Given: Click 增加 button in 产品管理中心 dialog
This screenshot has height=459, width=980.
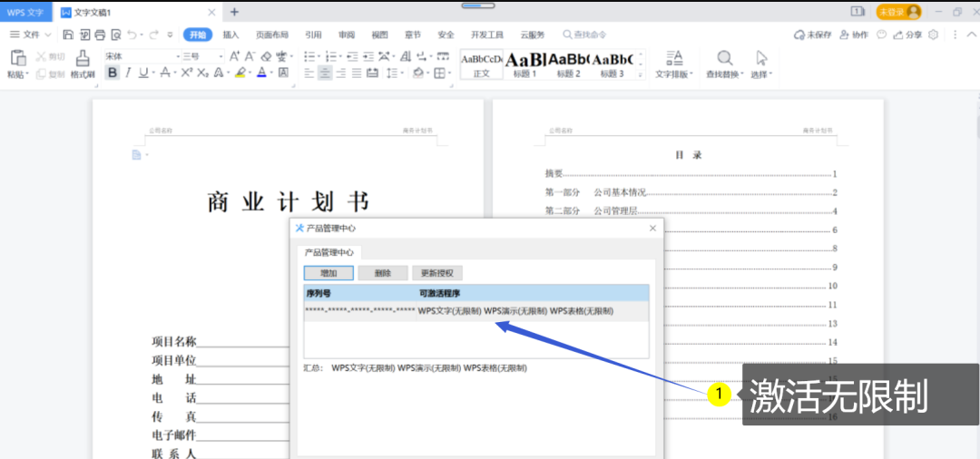Looking at the screenshot, I should click(328, 273).
